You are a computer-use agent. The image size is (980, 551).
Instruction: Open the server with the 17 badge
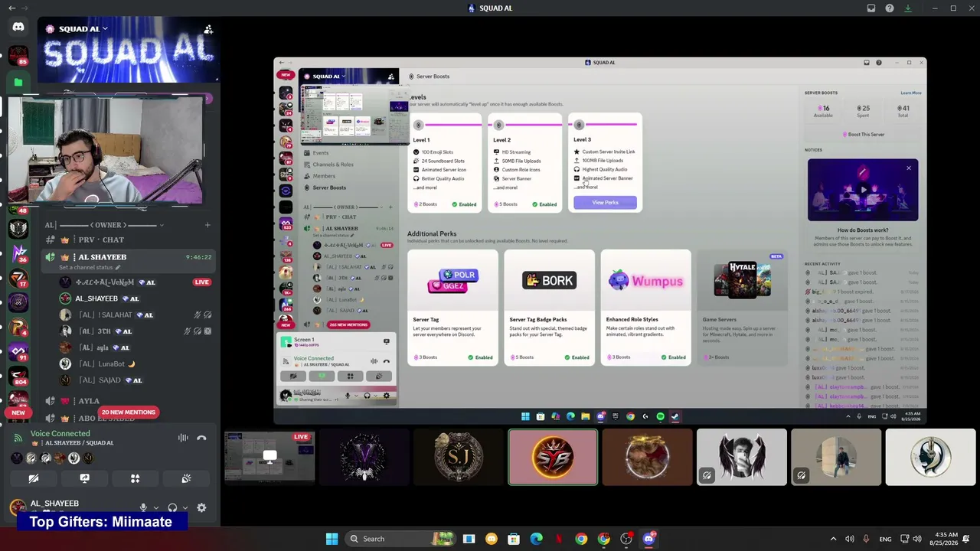point(18,278)
